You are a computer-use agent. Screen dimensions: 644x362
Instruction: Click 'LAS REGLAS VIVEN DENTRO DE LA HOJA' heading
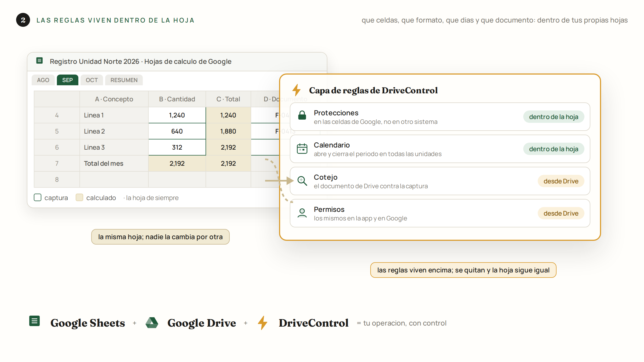(x=115, y=20)
